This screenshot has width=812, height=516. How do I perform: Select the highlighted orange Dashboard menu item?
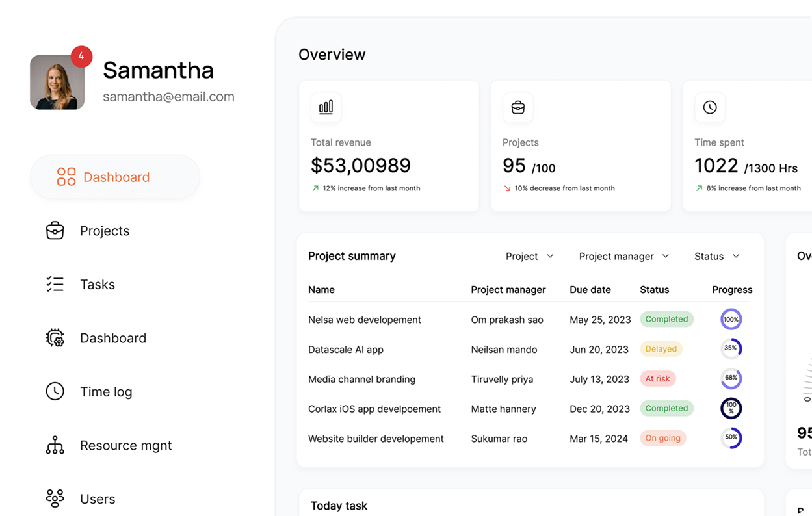pyautogui.click(x=115, y=177)
